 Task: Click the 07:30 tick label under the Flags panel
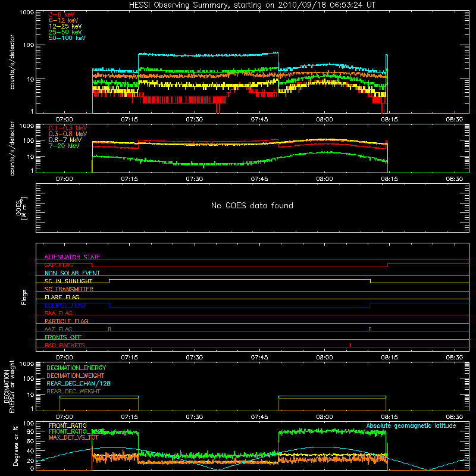[195, 358]
